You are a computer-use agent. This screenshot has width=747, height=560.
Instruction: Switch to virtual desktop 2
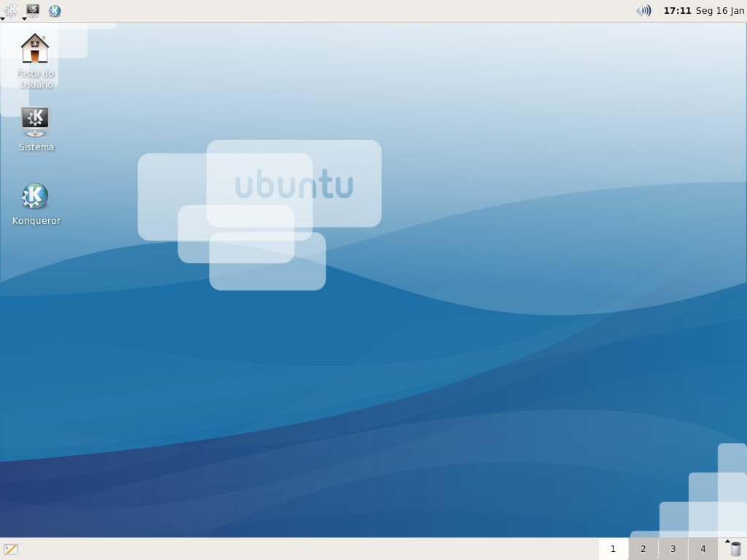(643, 549)
